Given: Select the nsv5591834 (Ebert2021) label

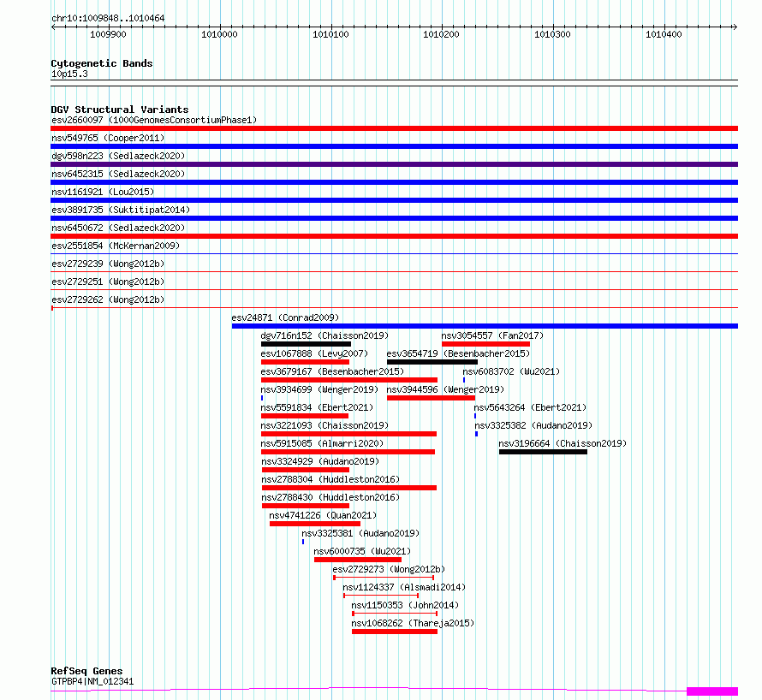Looking at the screenshot, I should (x=317, y=407).
